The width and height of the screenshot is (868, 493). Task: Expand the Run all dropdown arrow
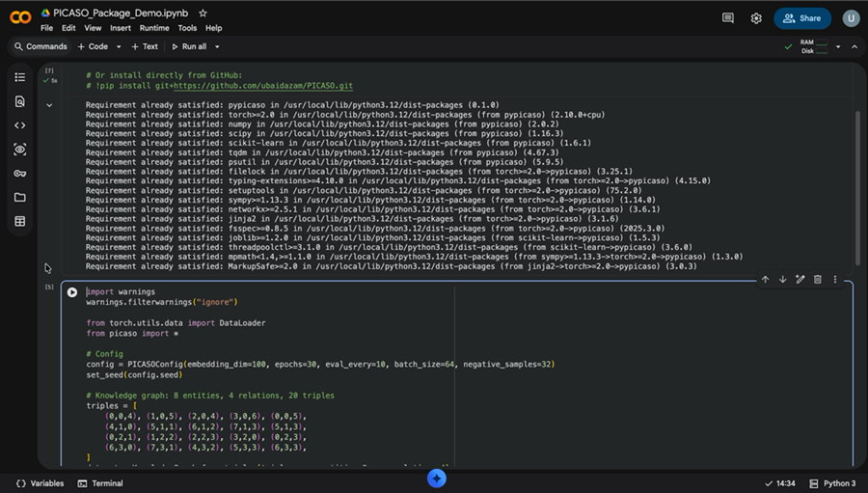217,46
